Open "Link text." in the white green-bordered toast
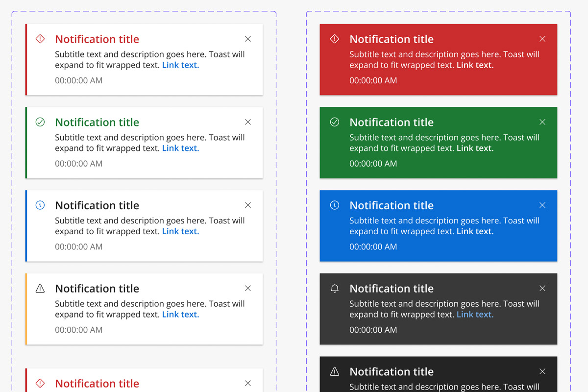The width and height of the screenshot is (588, 392). 180,148
